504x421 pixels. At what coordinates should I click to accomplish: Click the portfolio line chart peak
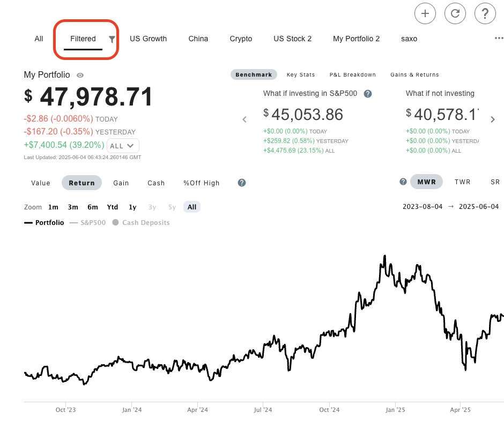(x=384, y=257)
